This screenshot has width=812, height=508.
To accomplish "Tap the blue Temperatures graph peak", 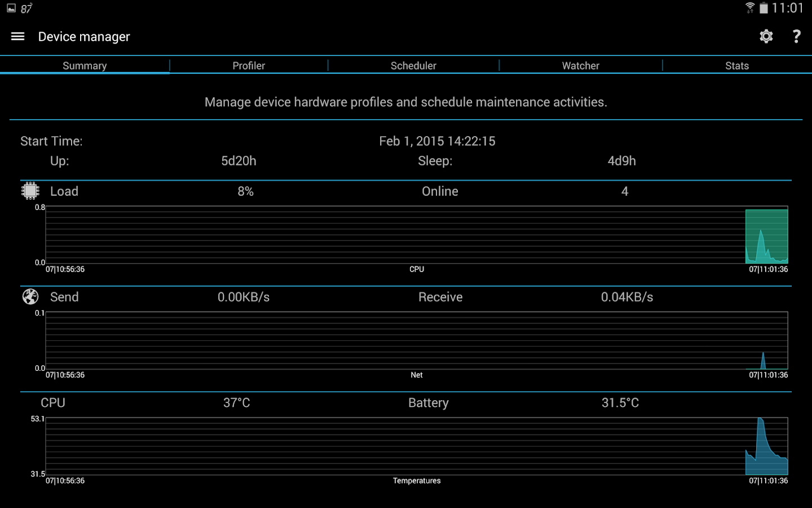I will coord(761,422).
